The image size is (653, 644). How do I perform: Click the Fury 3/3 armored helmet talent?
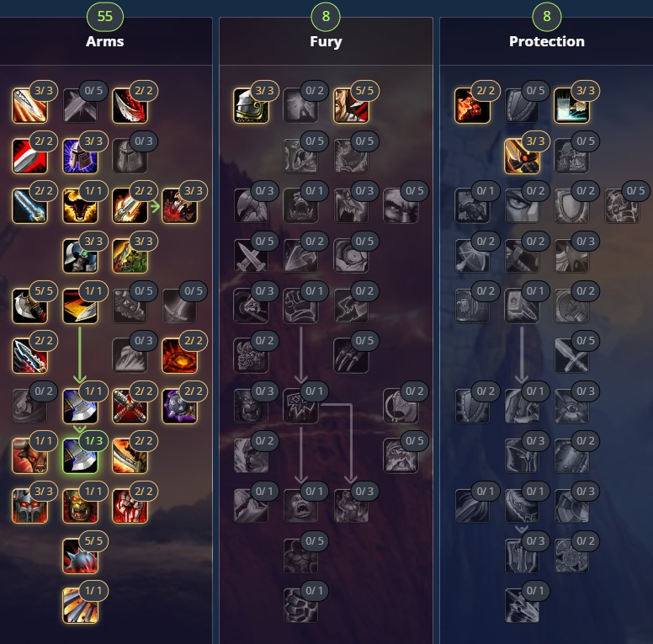[x=251, y=105]
